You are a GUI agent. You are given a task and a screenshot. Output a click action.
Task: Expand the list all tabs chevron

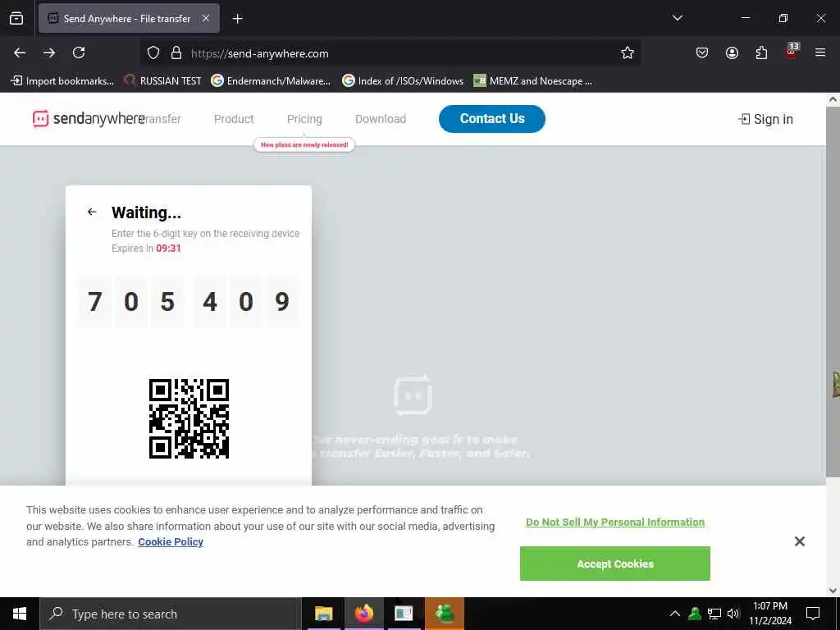[x=677, y=18]
